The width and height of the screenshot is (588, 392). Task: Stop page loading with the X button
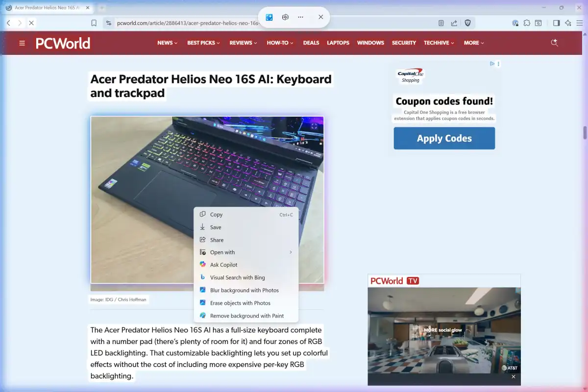point(31,23)
